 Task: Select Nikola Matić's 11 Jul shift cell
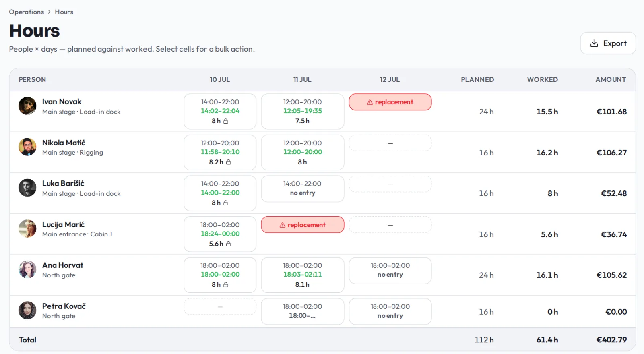(x=303, y=152)
